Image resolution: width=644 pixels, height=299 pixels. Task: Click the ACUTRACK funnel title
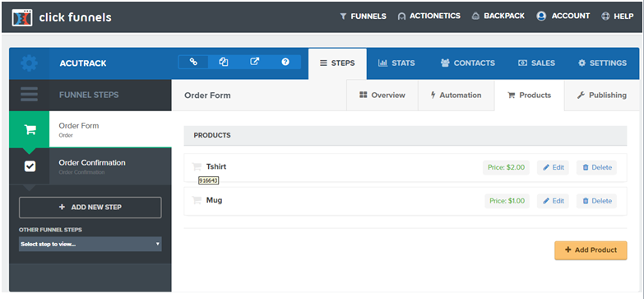83,63
